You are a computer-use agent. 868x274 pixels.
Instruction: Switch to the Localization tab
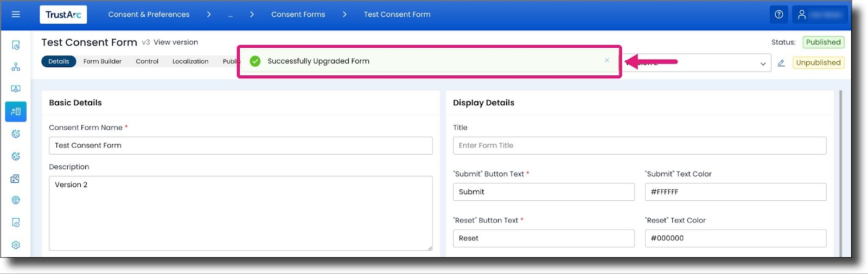pyautogui.click(x=190, y=61)
